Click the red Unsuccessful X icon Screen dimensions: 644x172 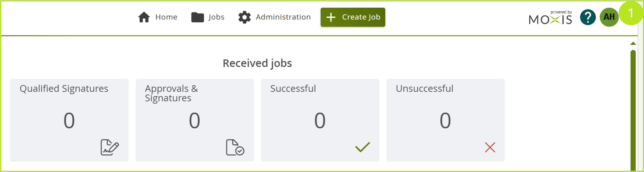click(x=490, y=147)
